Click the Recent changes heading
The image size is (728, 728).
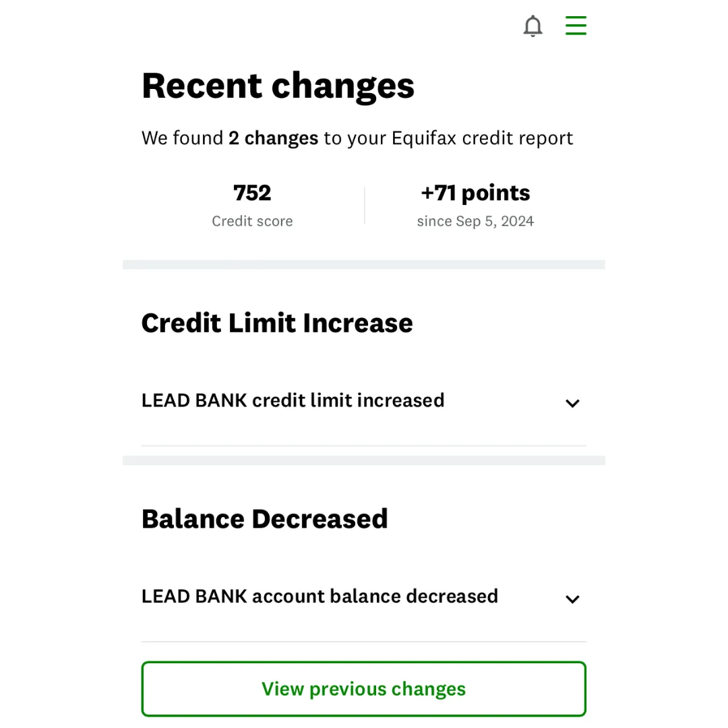click(278, 86)
